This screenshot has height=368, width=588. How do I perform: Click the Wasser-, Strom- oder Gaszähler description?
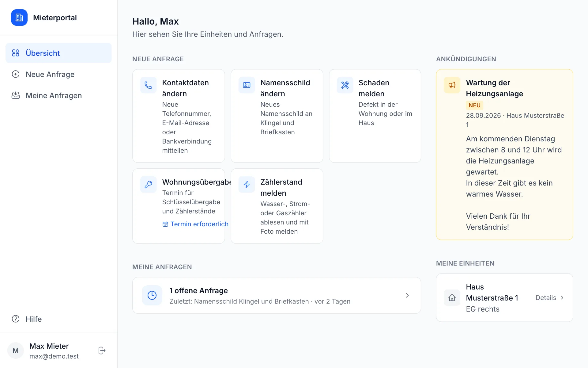[x=285, y=218]
